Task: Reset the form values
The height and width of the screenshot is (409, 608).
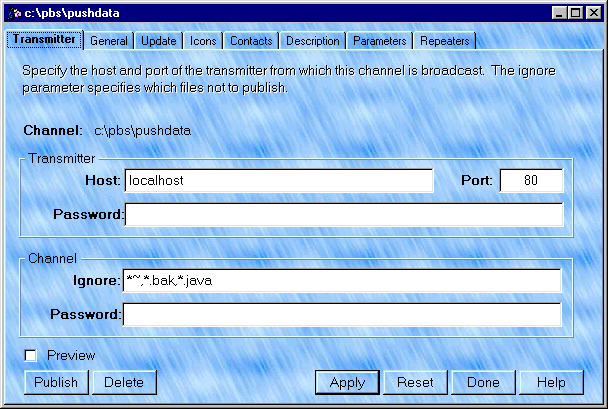Action: [x=415, y=382]
